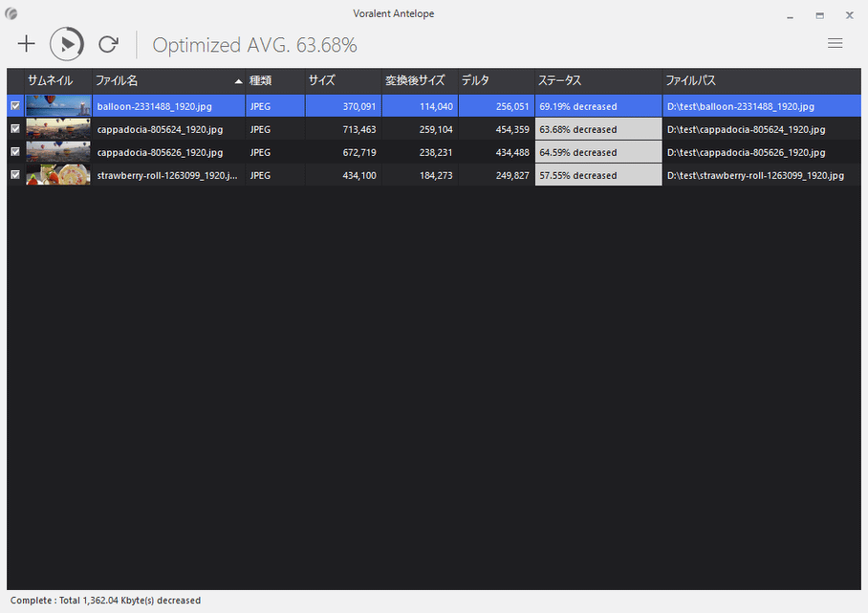Screen dimensions: 868x613
Task: Click size value 713,463
Action: click(358, 129)
